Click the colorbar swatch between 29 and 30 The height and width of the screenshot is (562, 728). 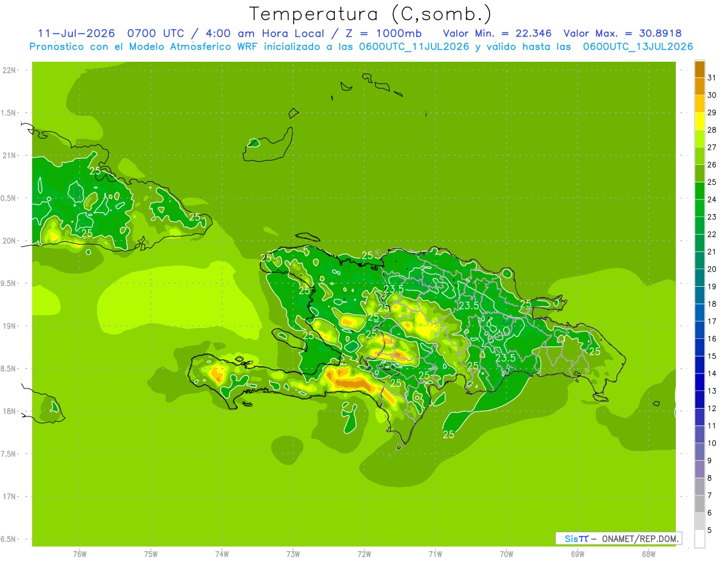699,104
